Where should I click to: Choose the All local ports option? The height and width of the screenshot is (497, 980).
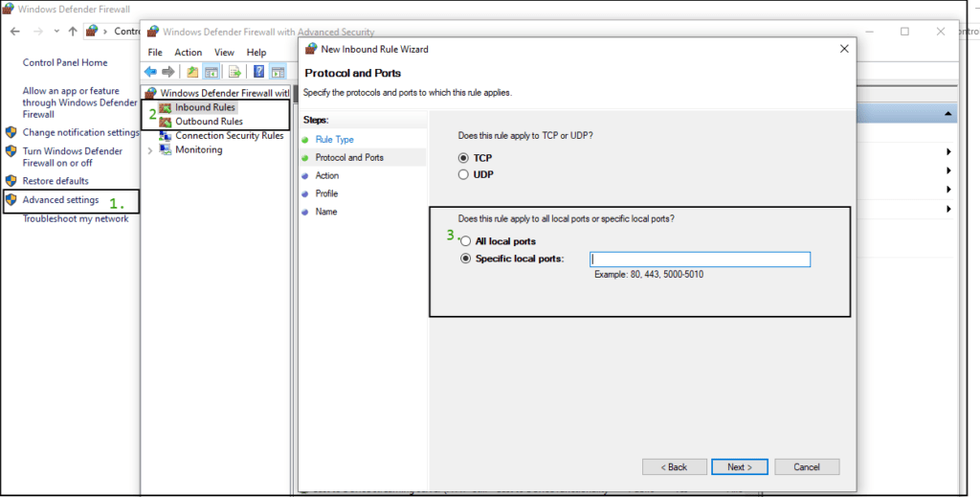point(465,241)
